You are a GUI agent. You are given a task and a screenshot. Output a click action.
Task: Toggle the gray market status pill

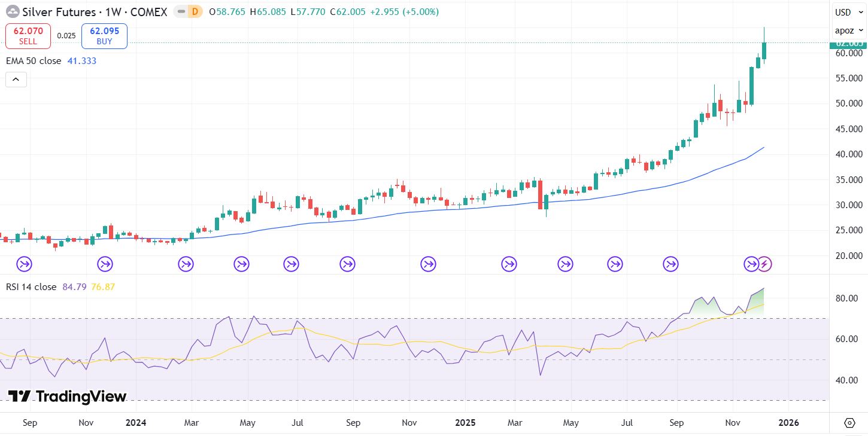(x=180, y=12)
